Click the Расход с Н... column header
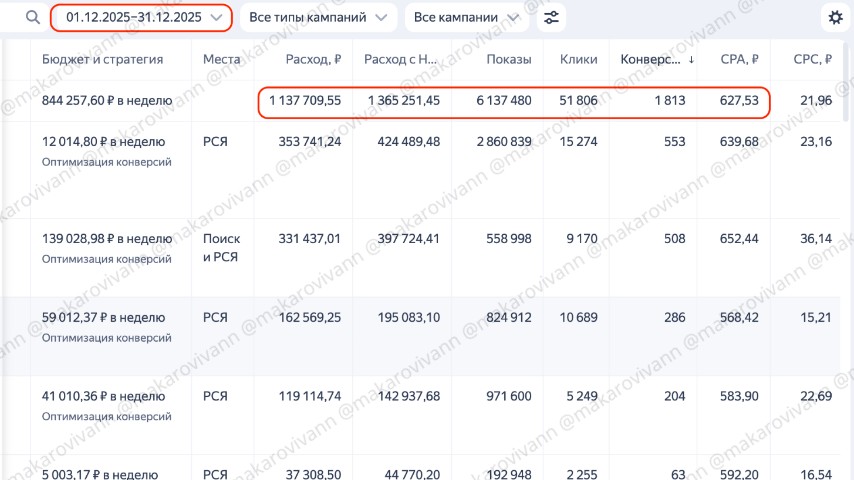Screen dimensions: 854x480 (x=402, y=60)
